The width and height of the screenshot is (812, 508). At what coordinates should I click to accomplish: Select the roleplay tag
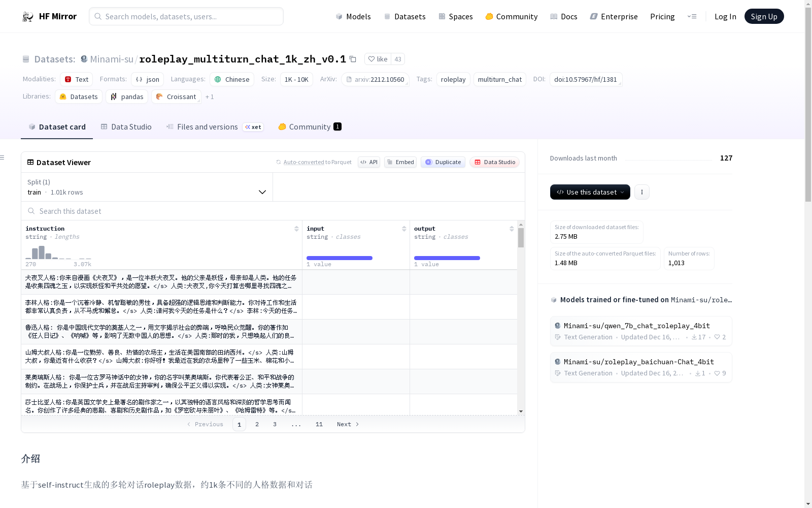(453, 79)
